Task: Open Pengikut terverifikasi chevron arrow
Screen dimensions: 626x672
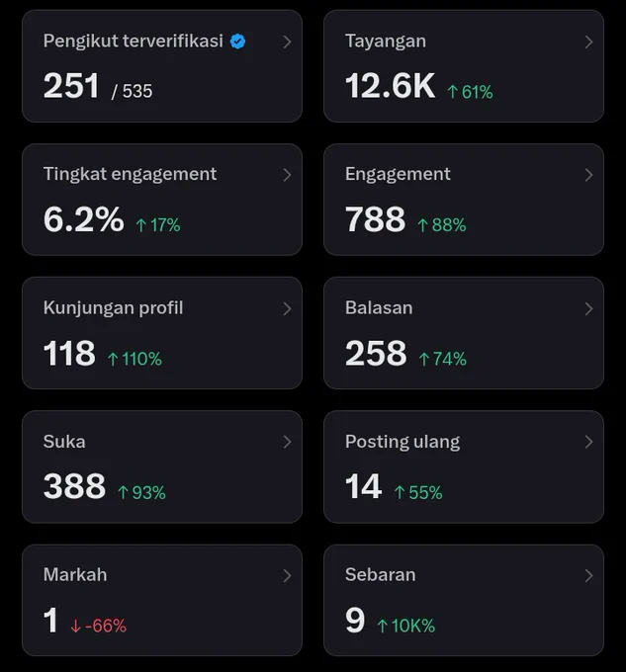Action: point(287,42)
